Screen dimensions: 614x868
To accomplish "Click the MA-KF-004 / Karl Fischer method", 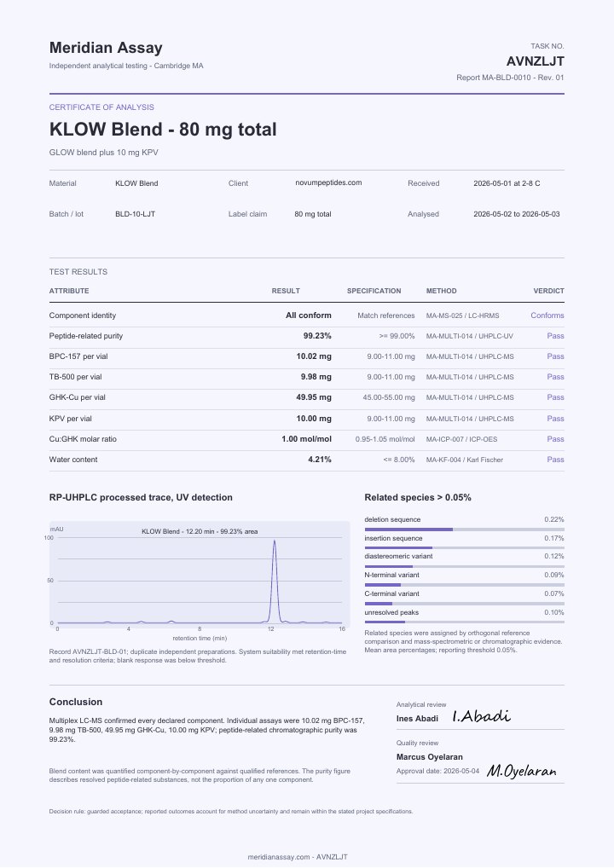I will pos(465,460).
